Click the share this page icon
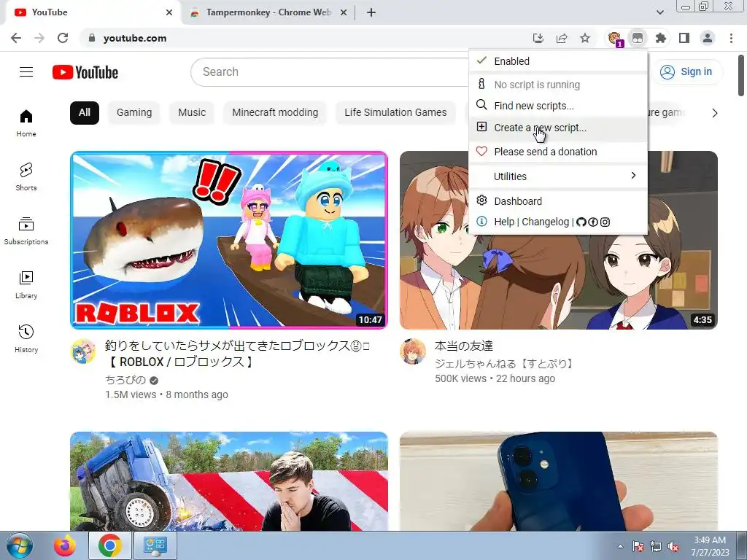This screenshot has width=747, height=560. pyautogui.click(x=562, y=38)
